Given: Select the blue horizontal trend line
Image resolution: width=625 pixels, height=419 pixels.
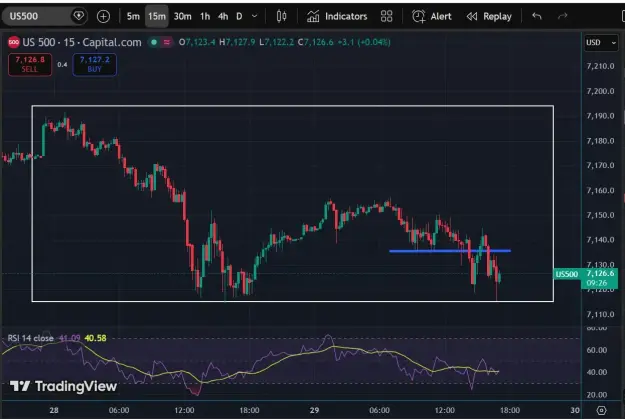Looking at the screenshot, I should pyautogui.click(x=450, y=251).
